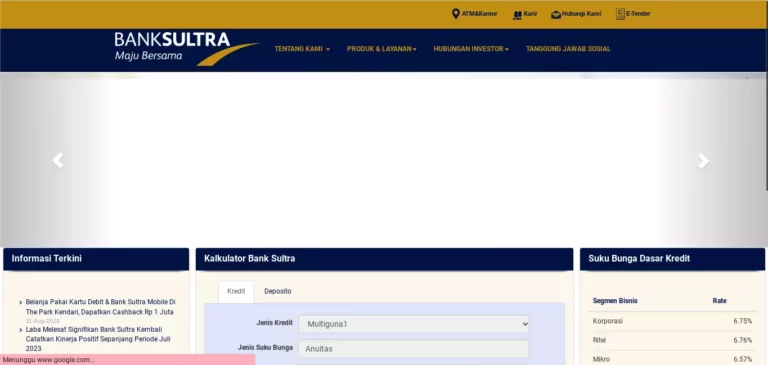Click the 6.57% rate value
768x365 pixels.
point(742,359)
